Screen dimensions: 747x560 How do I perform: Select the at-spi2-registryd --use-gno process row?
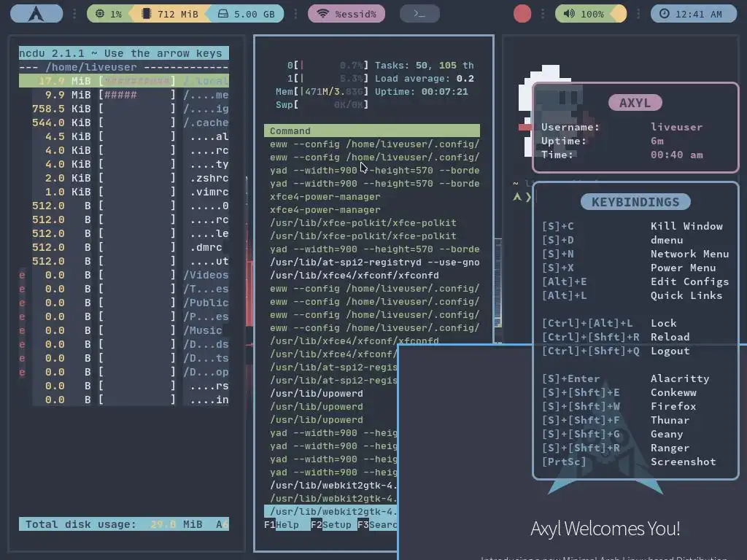point(371,262)
